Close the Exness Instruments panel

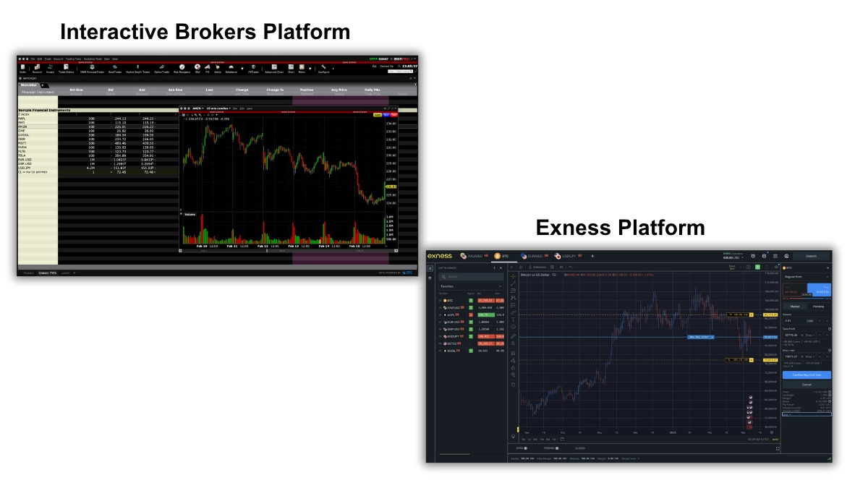[501, 268]
